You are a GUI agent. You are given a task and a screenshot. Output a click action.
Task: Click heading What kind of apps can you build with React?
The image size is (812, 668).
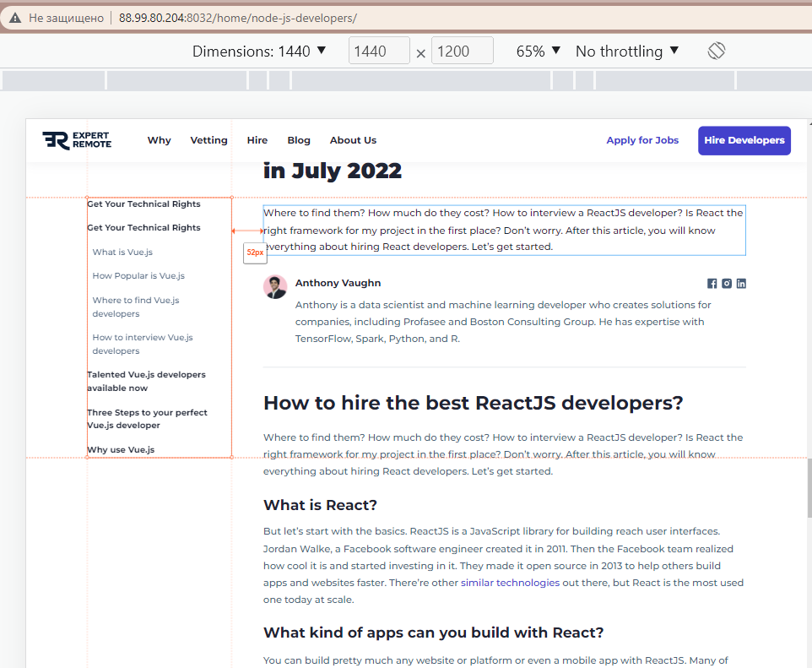[x=434, y=633]
